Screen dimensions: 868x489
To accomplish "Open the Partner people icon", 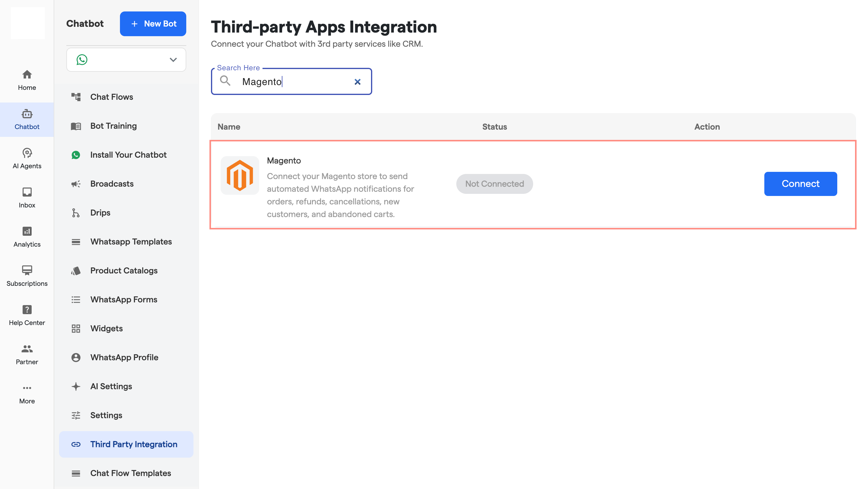I will (27, 349).
